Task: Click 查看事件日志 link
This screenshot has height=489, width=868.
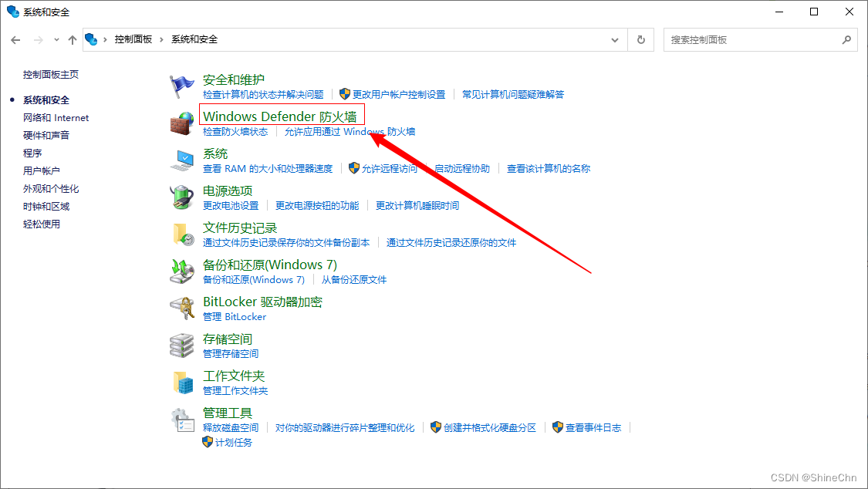Action: (x=593, y=428)
